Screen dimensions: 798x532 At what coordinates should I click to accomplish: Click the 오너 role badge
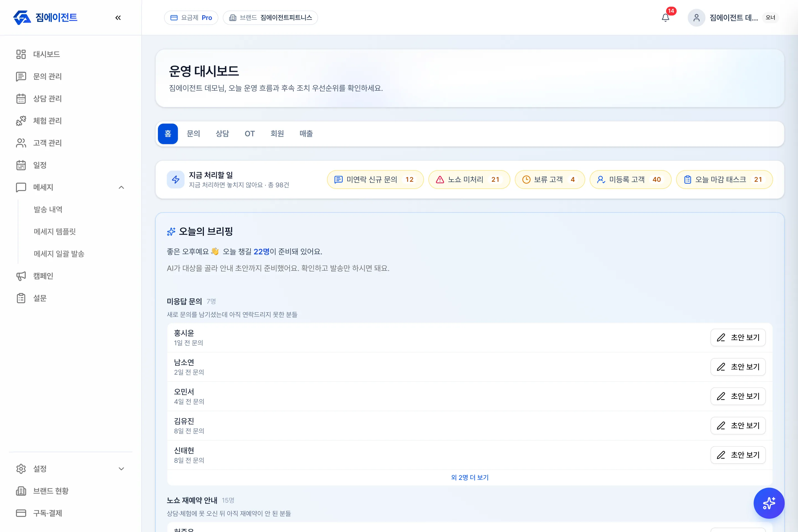(770, 18)
